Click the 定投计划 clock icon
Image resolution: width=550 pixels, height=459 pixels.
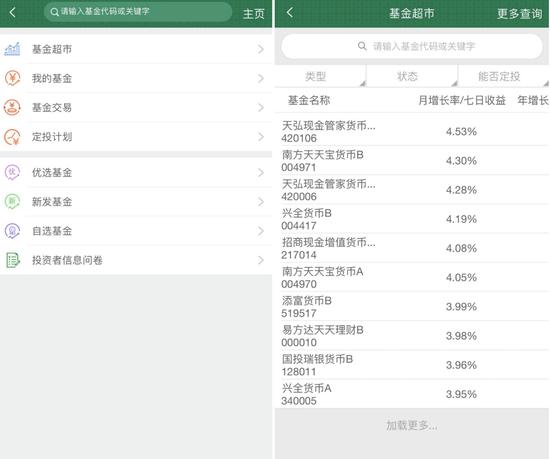pos(12,136)
